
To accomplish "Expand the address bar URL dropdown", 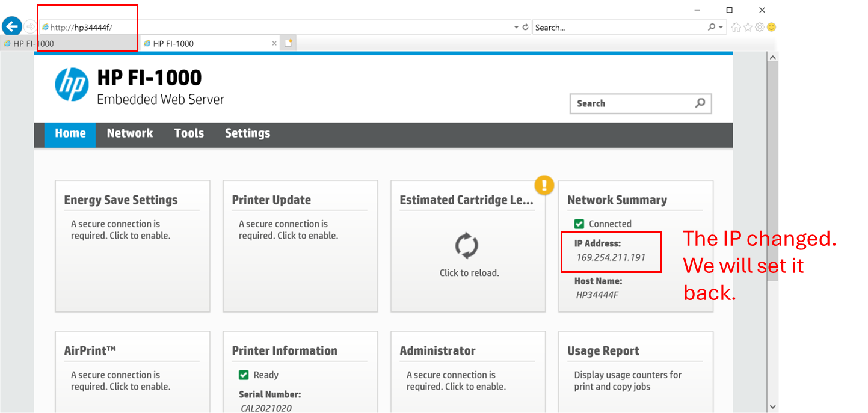I will pyautogui.click(x=516, y=27).
